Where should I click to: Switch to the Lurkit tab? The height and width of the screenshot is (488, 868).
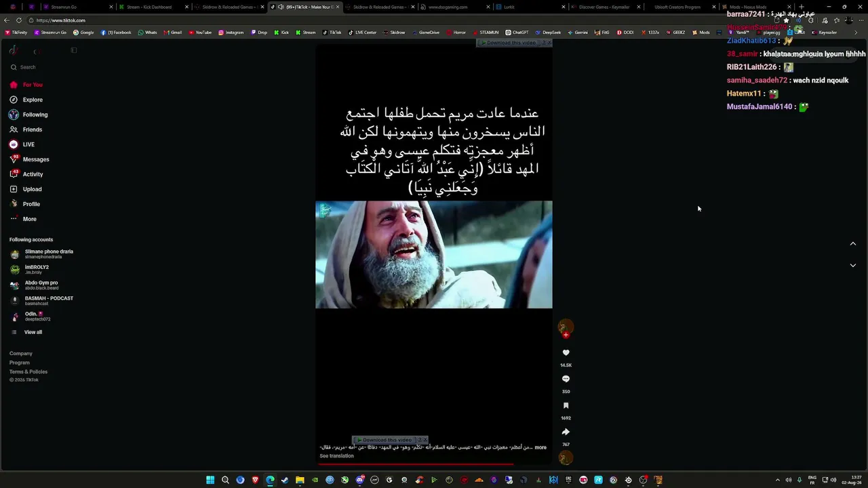pyautogui.click(x=529, y=7)
